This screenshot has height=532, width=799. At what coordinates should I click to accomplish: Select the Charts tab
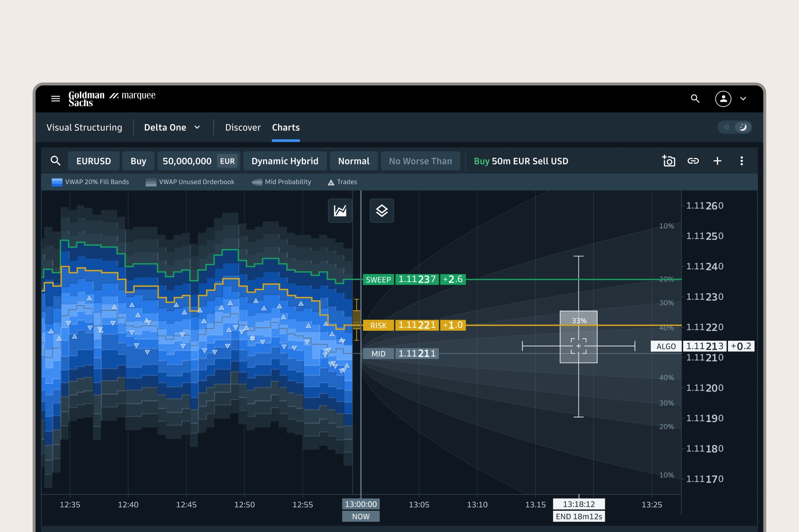pyautogui.click(x=286, y=127)
